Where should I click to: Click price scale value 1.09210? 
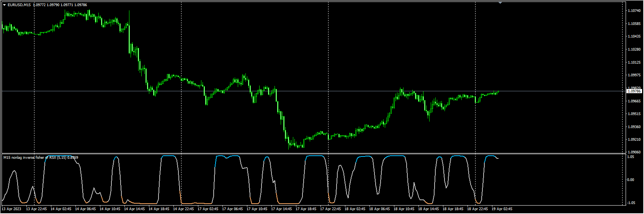click(x=634, y=140)
